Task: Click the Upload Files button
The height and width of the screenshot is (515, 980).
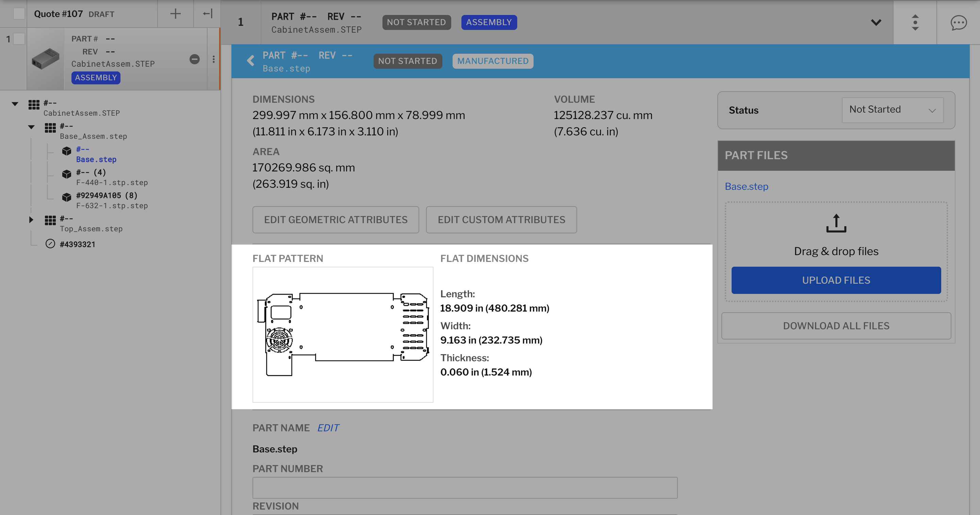Action: [836, 280]
